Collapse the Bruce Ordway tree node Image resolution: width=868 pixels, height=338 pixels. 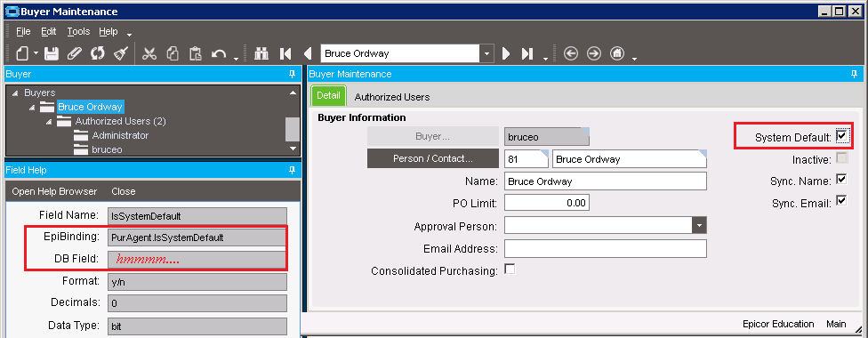[31, 107]
